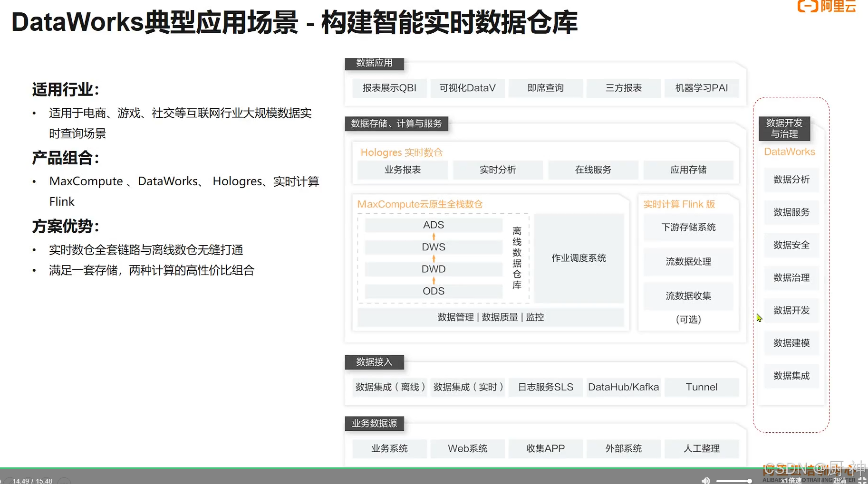Screen dimensions: 868x484
Task: Click 数据集成 at bottom of right panel
Action: point(791,376)
